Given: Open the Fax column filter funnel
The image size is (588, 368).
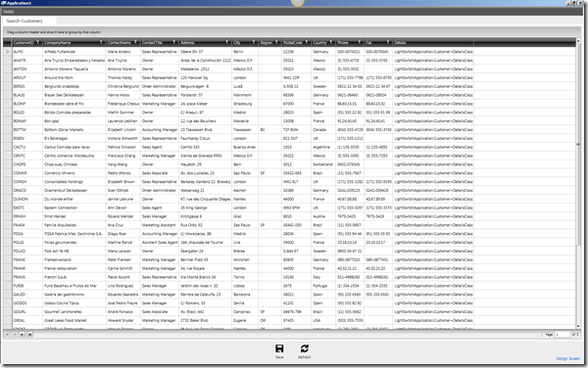Looking at the screenshot, I should 388,42.
